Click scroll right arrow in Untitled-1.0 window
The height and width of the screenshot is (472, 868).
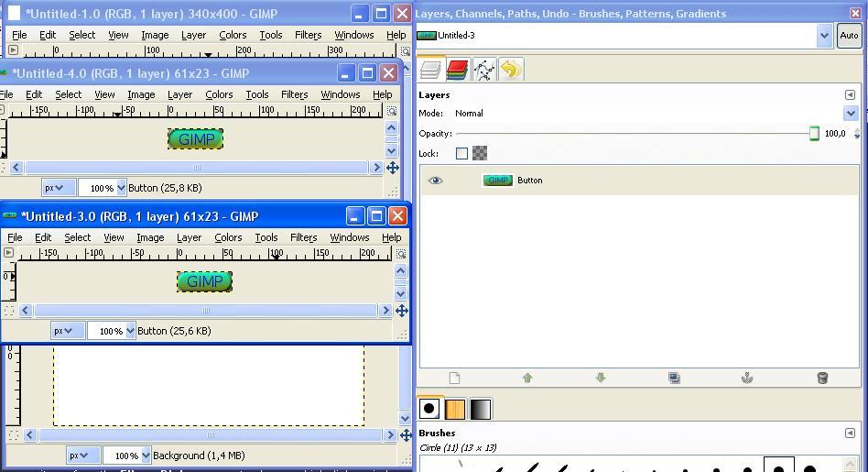[x=391, y=435]
